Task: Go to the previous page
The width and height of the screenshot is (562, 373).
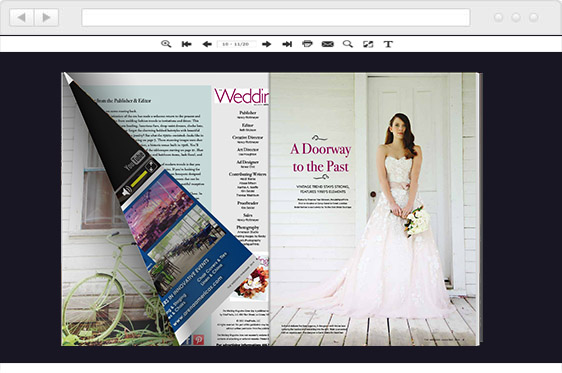Action: point(207,44)
